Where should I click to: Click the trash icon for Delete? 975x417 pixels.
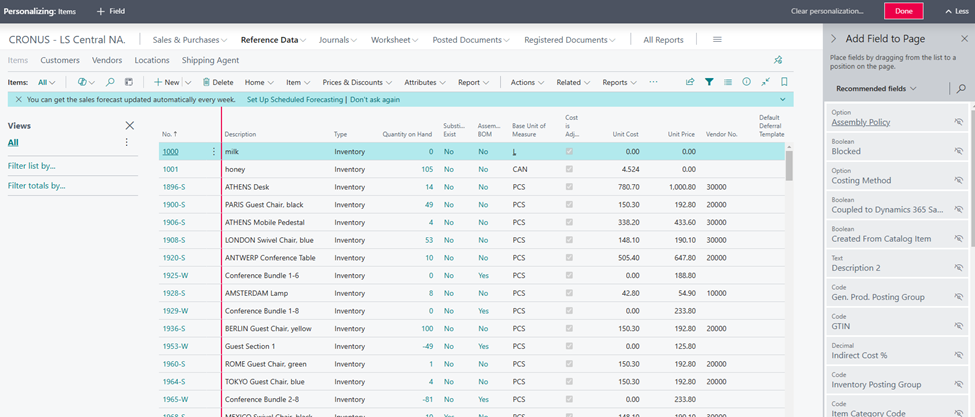(204, 82)
